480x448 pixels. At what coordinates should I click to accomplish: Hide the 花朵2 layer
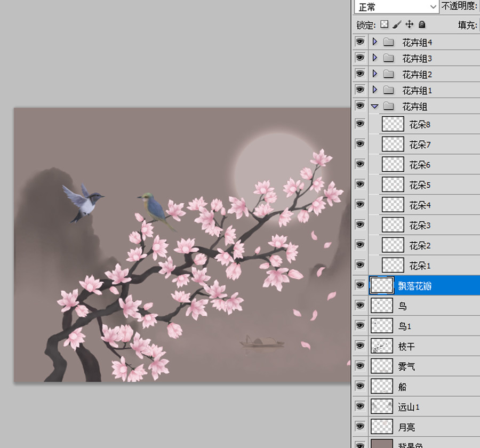(x=360, y=245)
